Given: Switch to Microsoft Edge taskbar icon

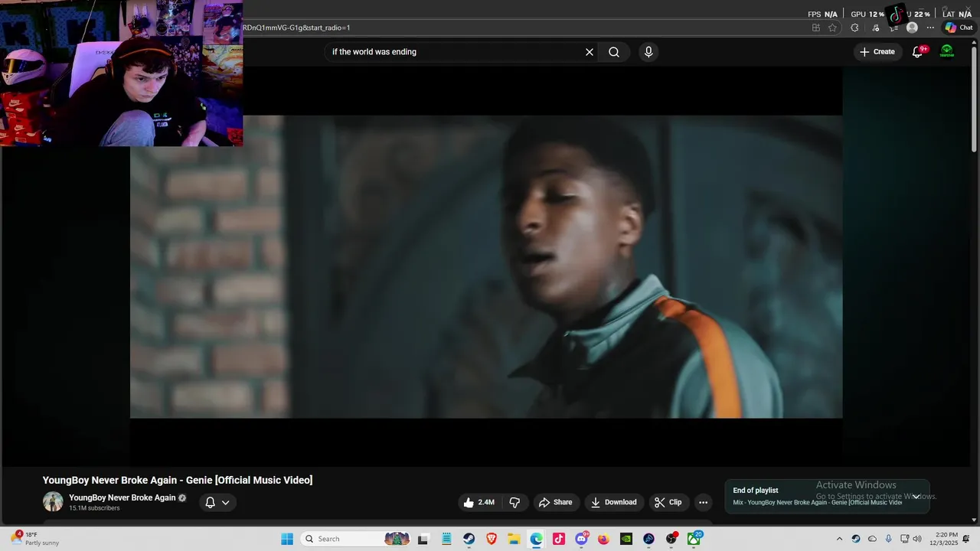Looking at the screenshot, I should click(x=536, y=539).
